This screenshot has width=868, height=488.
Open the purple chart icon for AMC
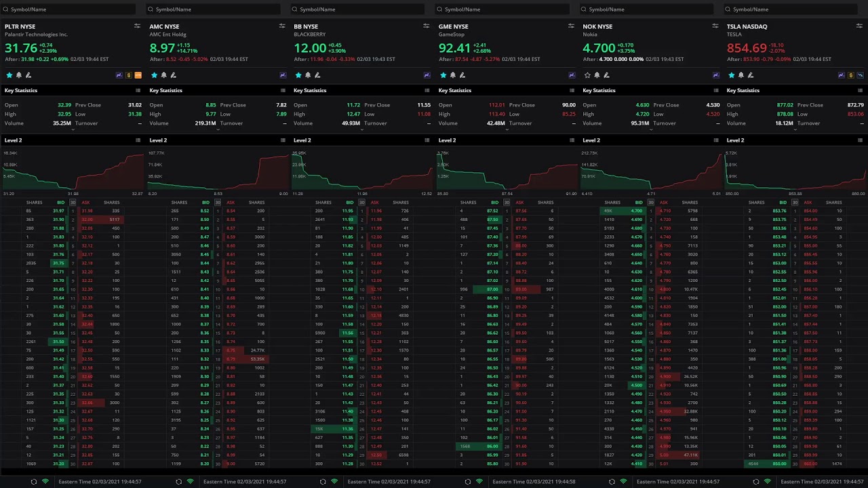(283, 75)
